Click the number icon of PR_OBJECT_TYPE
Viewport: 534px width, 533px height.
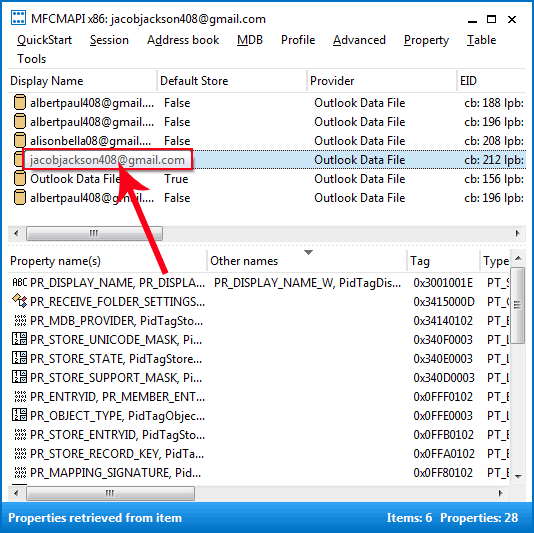tap(19, 415)
